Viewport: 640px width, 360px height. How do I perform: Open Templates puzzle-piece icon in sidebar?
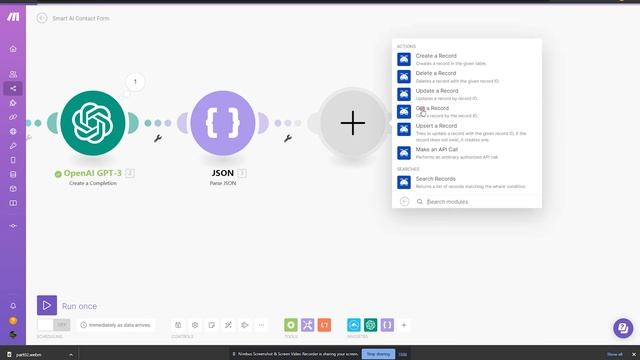[x=13, y=103]
